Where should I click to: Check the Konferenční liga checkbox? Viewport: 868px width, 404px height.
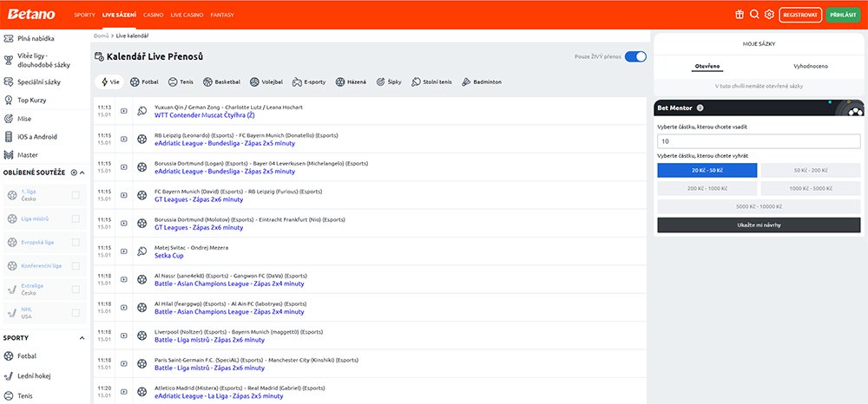pos(76,266)
